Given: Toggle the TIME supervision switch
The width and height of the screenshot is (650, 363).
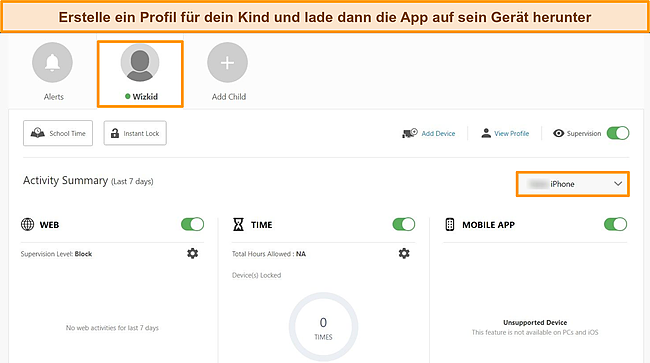Looking at the screenshot, I should (404, 224).
